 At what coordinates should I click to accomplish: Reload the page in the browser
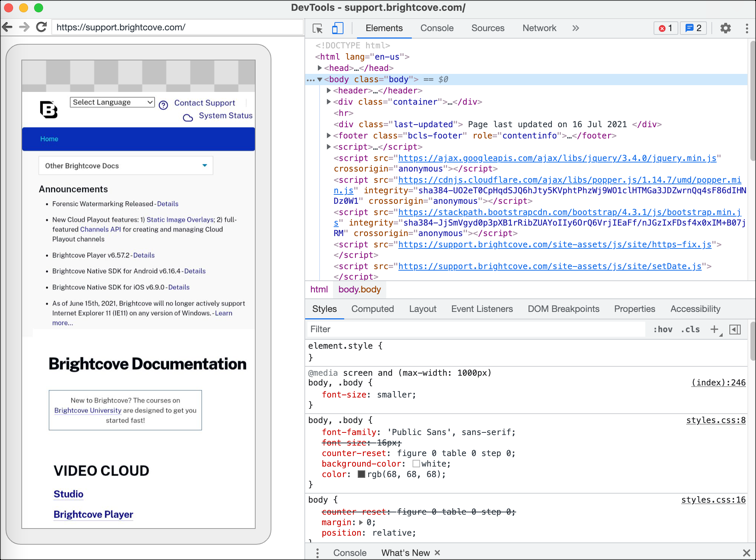click(41, 27)
